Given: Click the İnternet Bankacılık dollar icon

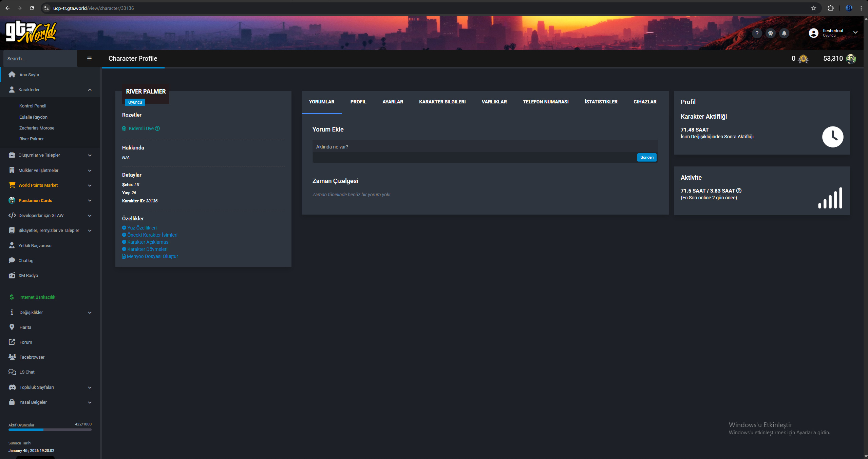Looking at the screenshot, I should 12,297.
